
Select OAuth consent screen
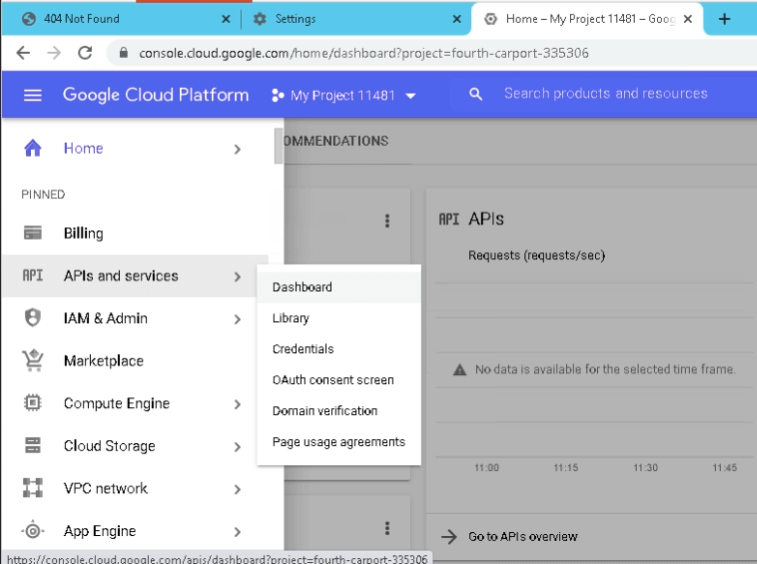click(x=339, y=380)
